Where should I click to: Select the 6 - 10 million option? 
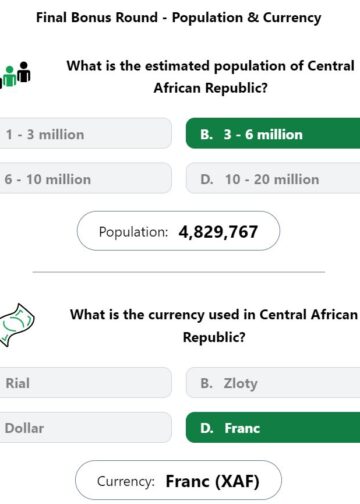(x=85, y=178)
